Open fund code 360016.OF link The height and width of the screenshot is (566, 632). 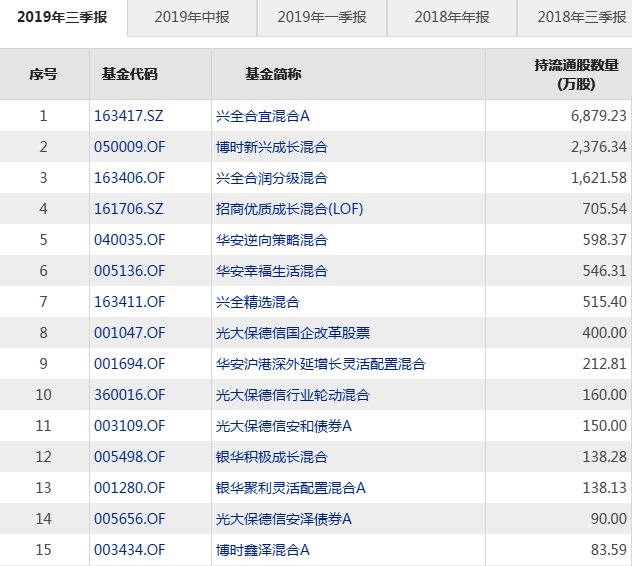tap(129, 395)
